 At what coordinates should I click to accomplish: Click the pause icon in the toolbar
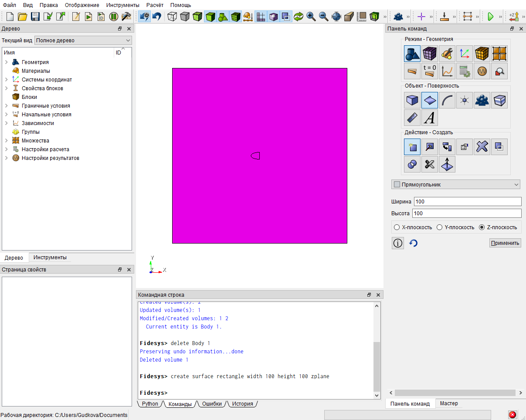[114, 17]
